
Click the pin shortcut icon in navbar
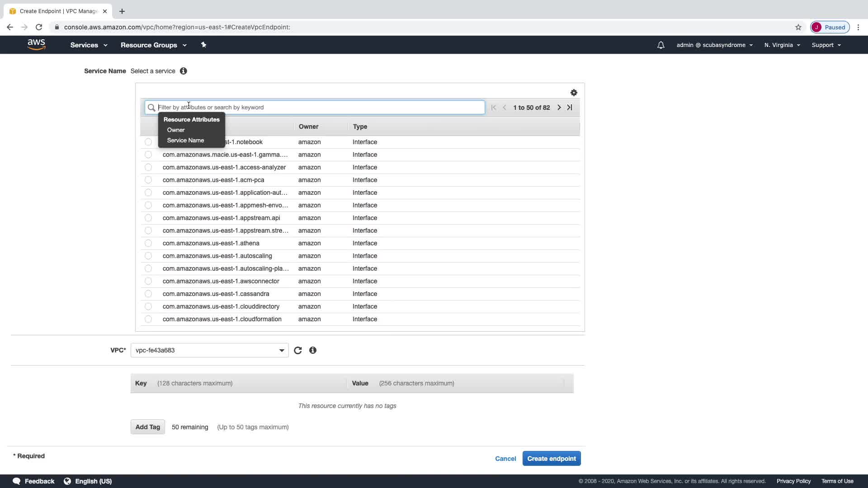click(x=203, y=45)
